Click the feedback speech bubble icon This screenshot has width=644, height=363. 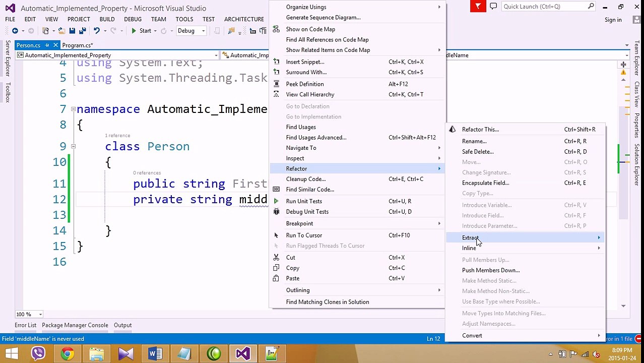[x=493, y=7]
